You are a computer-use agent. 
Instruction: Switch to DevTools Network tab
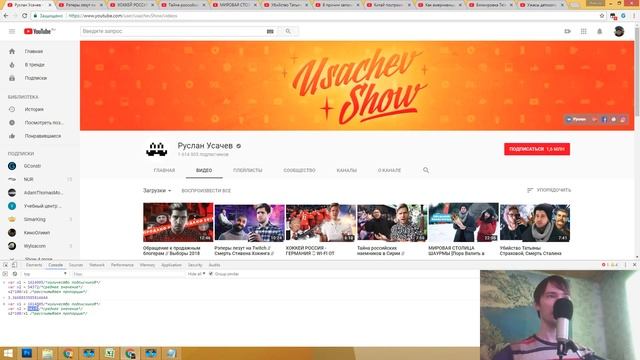[x=97, y=265]
